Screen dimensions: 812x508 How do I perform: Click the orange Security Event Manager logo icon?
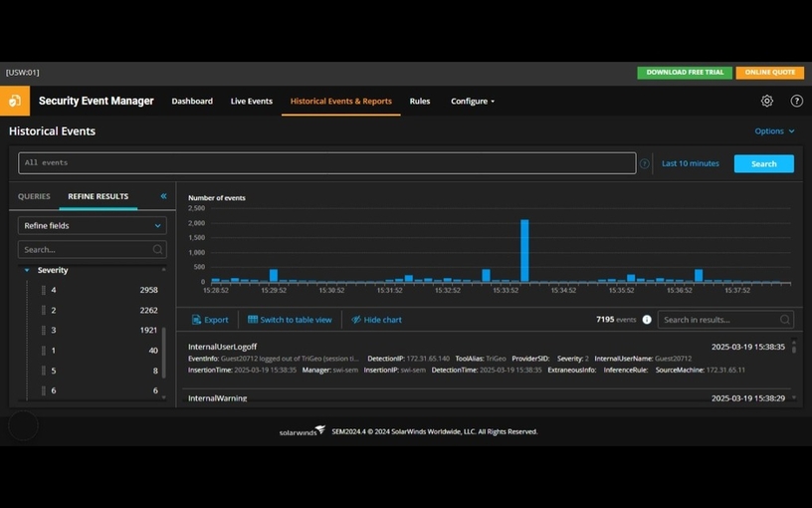point(15,101)
